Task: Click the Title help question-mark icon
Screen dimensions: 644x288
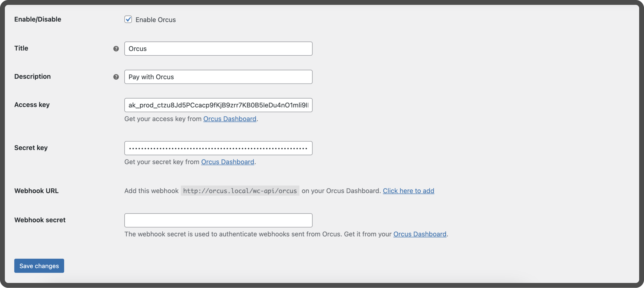Action: pyautogui.click(x=116, y=49)
